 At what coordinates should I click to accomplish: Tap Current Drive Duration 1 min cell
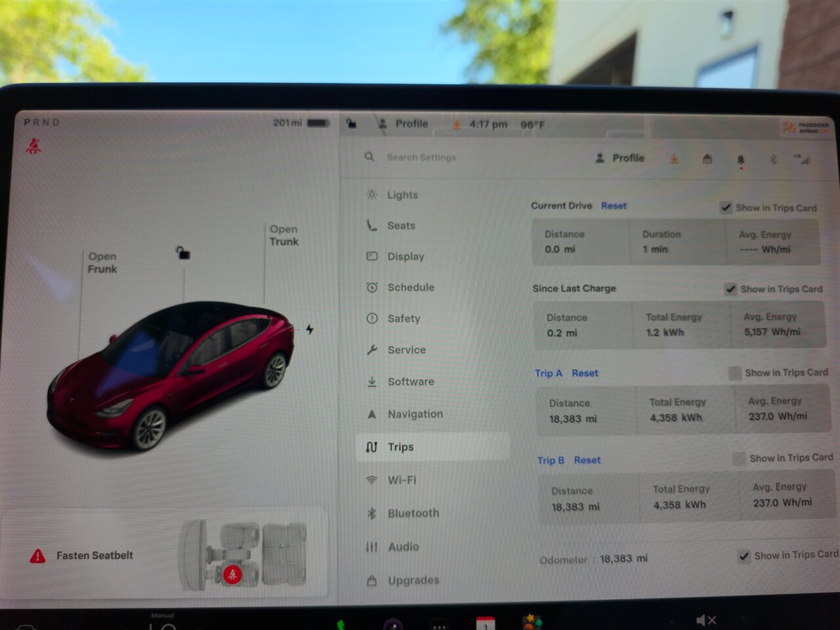(677, 242)
